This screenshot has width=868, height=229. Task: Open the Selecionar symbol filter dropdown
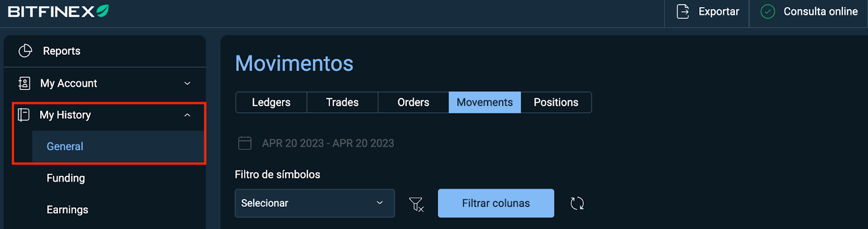[x=315, y=203]
